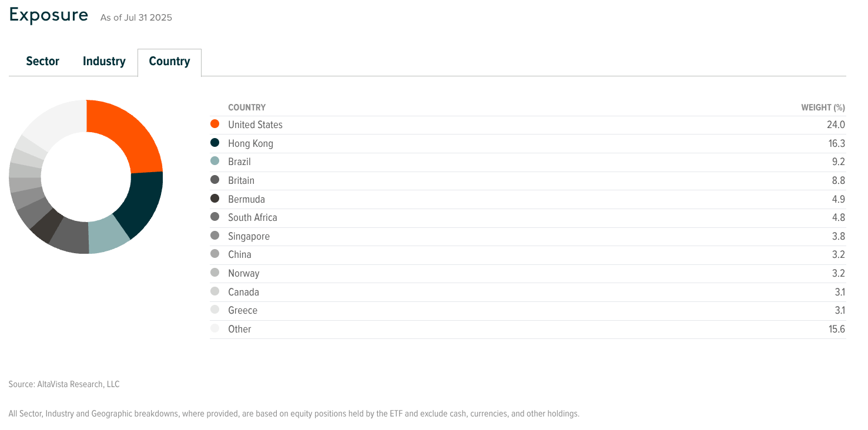This screenshot has height=430, width=868.
Task: Click the orange United States legend dot
Action: point(215,125)
